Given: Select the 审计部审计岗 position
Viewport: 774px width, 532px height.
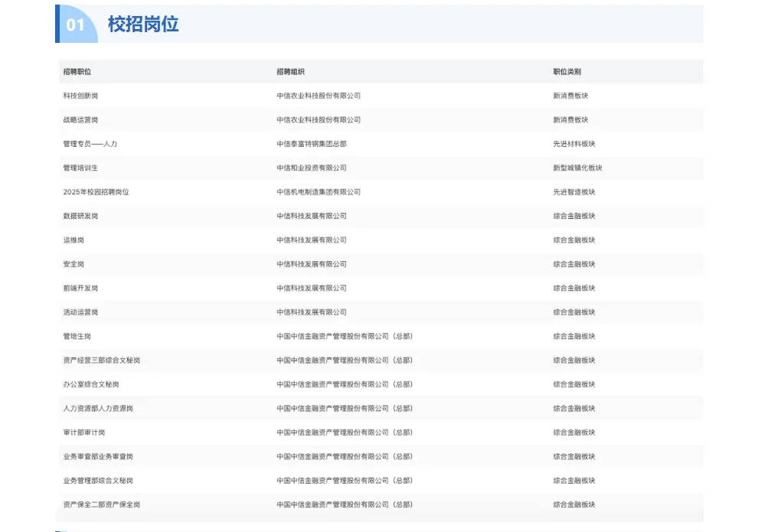Looking at the screenshot, I should click(x=84, y=432).
